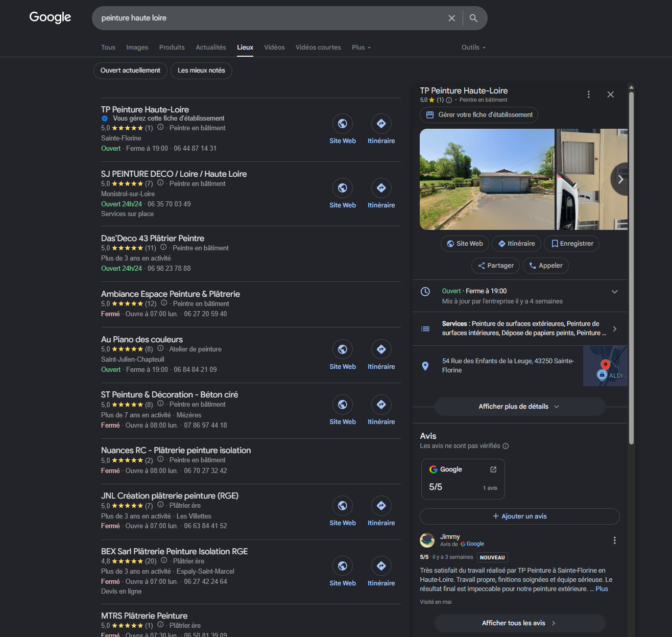672x637 pixels.
Task: Open Site Web for ST Peinture & Décoration
Action: point(343,411)
